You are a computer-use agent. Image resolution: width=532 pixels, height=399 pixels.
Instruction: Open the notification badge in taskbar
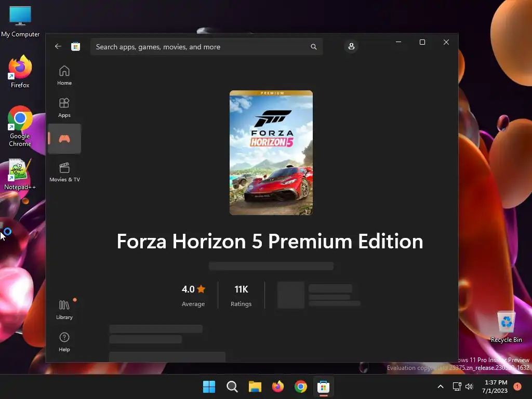click(x=517, y=387)
